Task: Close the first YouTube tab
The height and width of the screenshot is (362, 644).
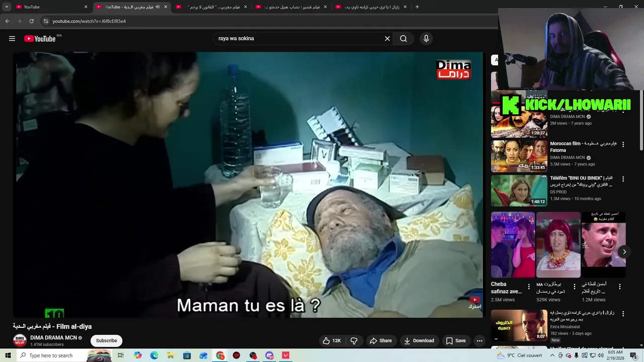Action: pos(86,7)
